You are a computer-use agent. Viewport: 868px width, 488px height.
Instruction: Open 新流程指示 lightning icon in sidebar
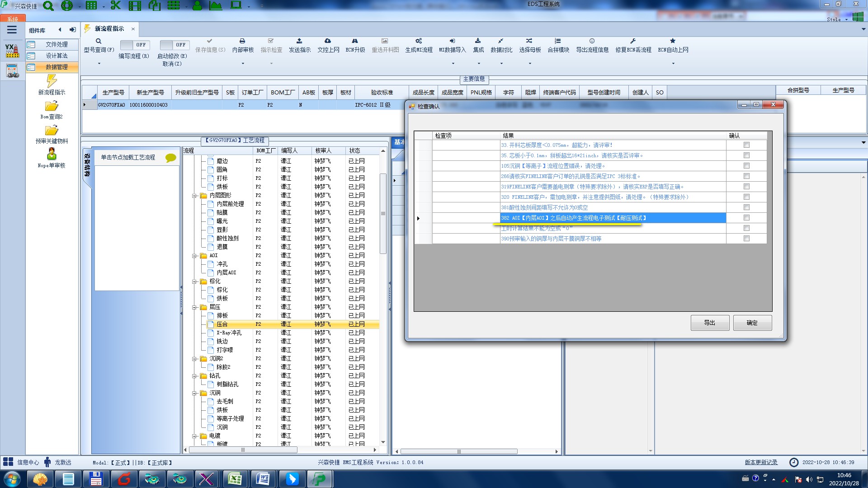pos(52,81)
